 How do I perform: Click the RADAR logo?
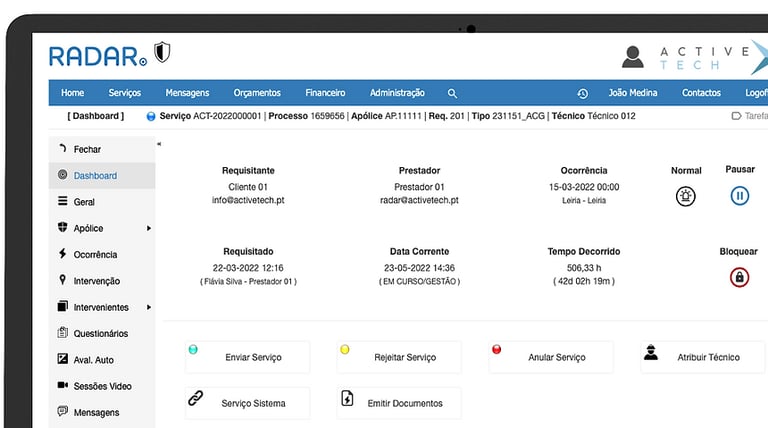[x=97, y=56]
